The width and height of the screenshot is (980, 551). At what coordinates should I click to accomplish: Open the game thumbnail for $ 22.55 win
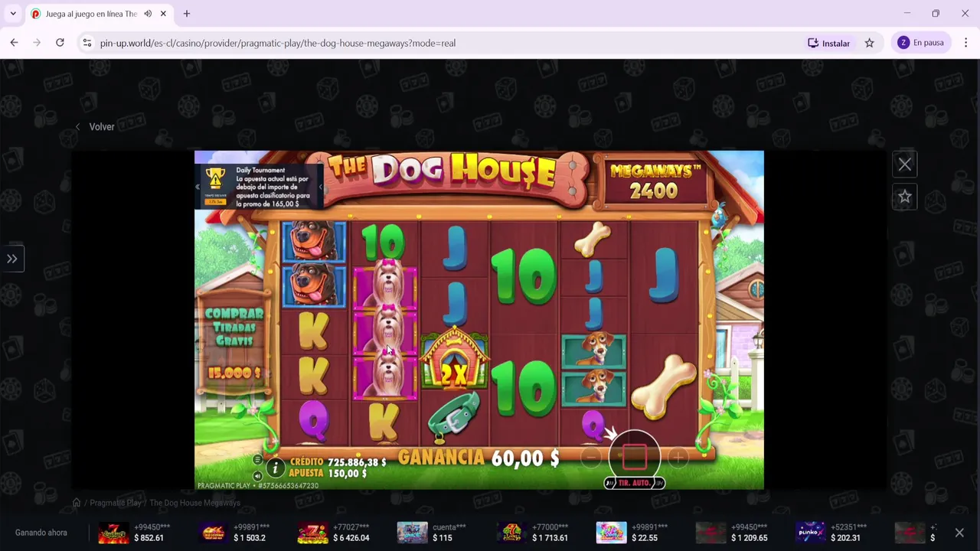click(611, 533)
